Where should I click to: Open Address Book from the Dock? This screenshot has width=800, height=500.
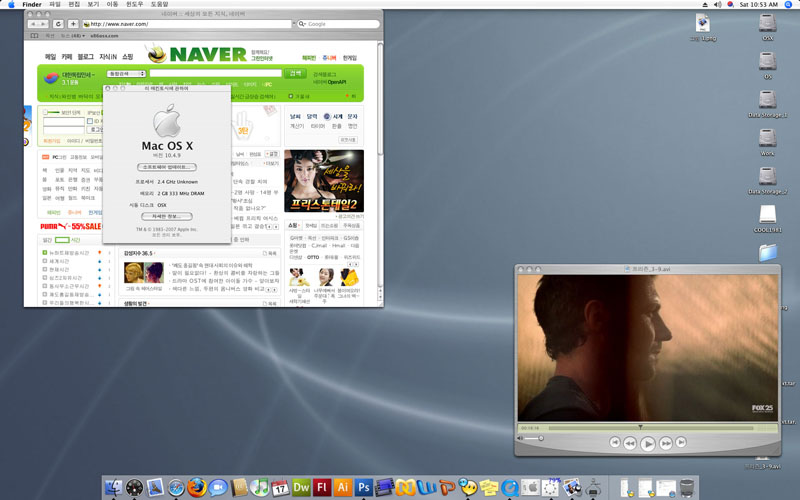tap(239, 488)
